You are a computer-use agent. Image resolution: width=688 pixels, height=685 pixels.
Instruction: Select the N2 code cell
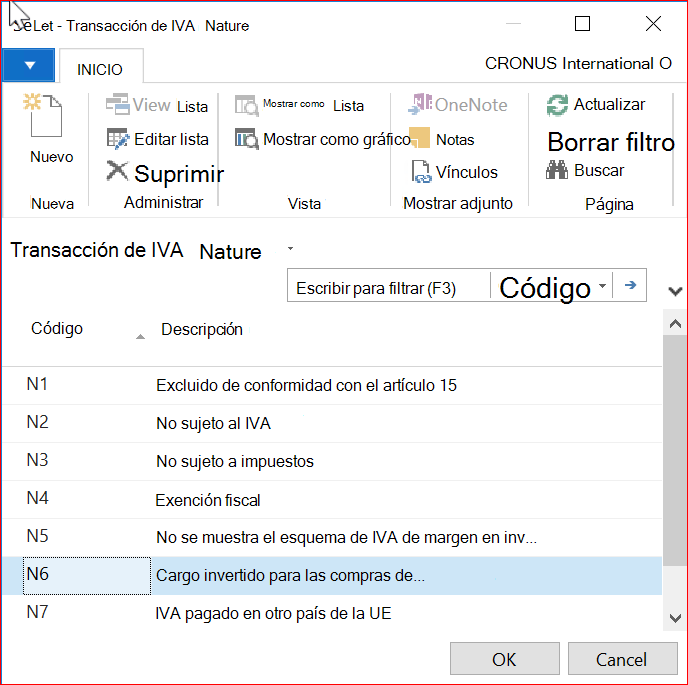87,423
